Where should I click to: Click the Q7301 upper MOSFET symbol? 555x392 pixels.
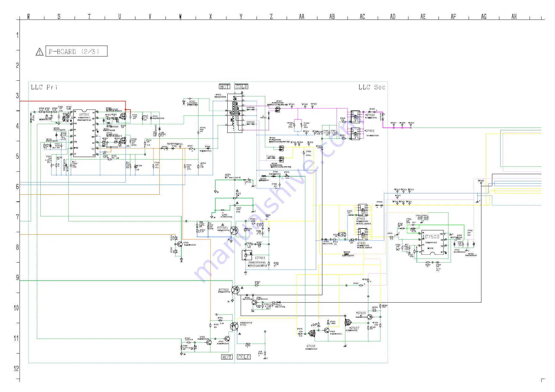point(123,117)
